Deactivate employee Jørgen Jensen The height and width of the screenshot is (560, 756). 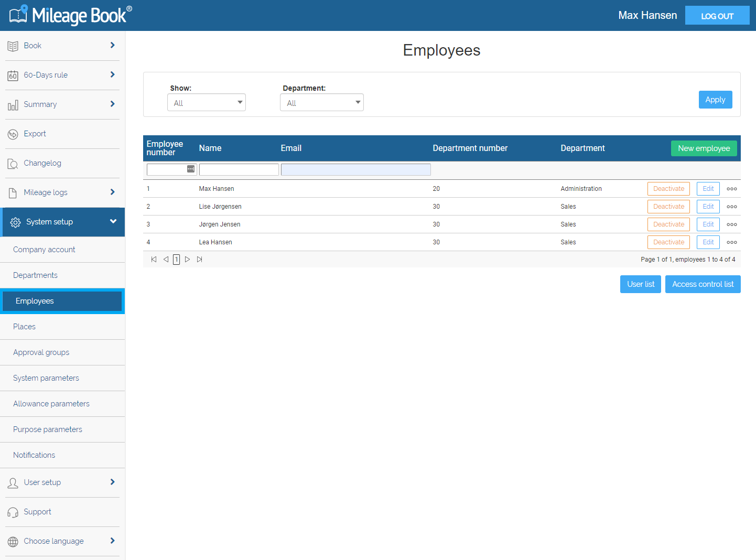coord(668,224)
